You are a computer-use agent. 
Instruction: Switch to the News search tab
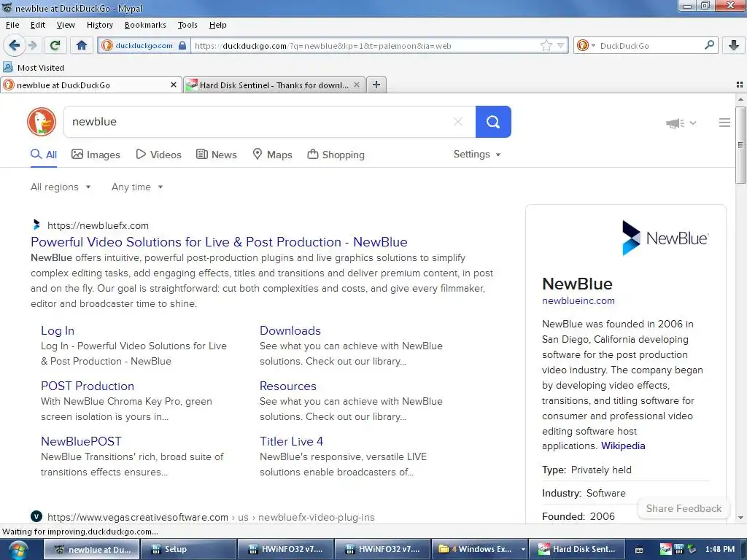coord(216,155)
